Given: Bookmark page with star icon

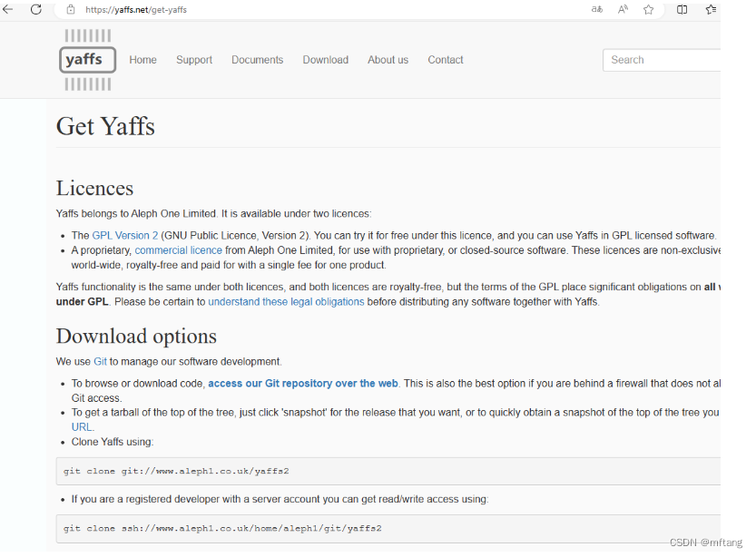Looking at the screenshot, I should tap(648, 9).
